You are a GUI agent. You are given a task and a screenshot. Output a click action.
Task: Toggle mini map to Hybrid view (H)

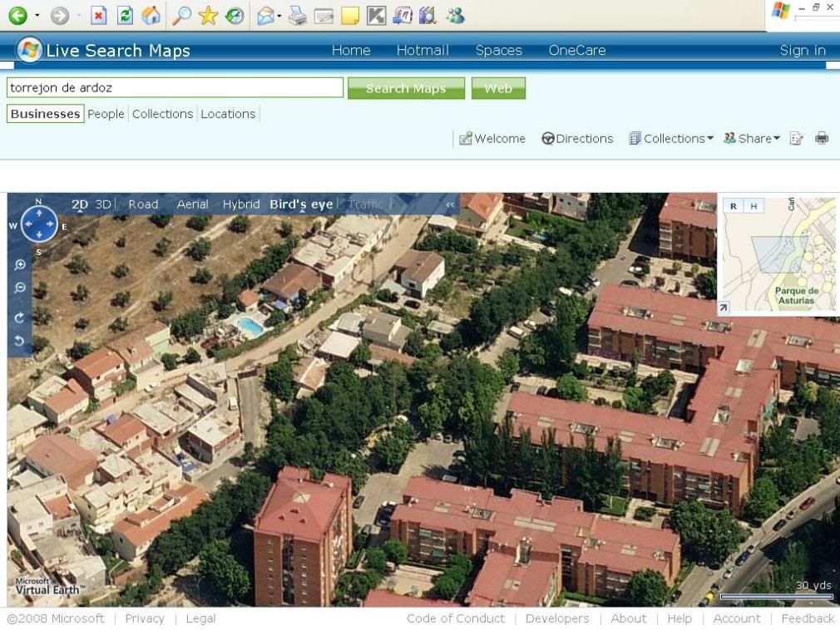(x=753, y=206)
